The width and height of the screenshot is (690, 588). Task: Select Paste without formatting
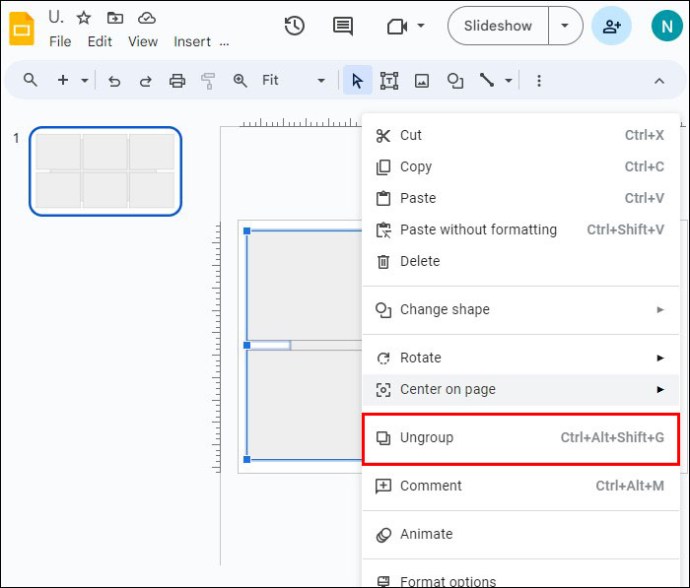pyautogui.click(x=521, y=230)
